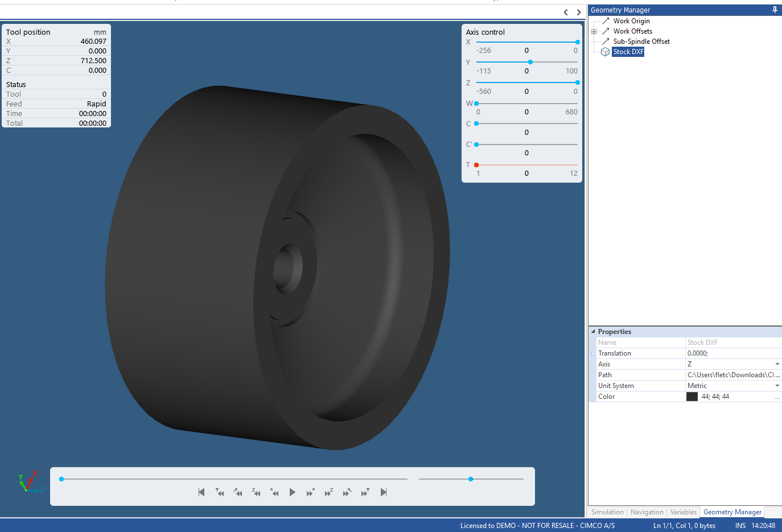Rewind to previous tool change icon
Screen dimensions: 782x532
coord(220,492)
